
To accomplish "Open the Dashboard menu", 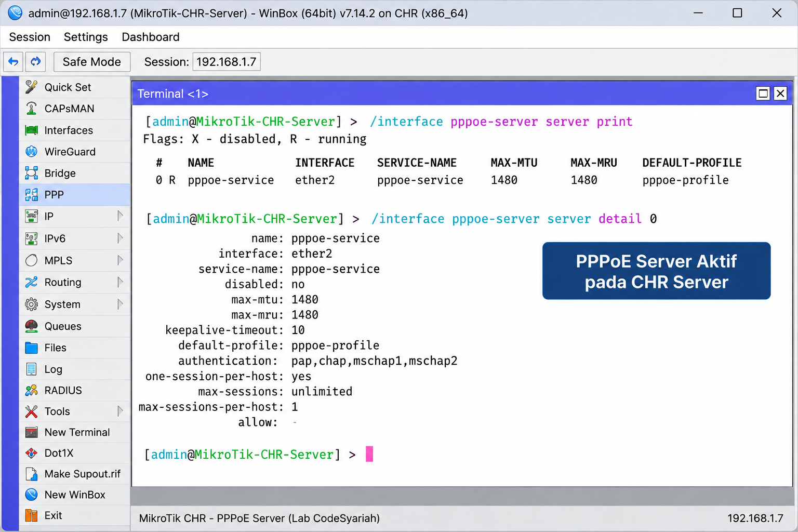I will pos(151,37).
